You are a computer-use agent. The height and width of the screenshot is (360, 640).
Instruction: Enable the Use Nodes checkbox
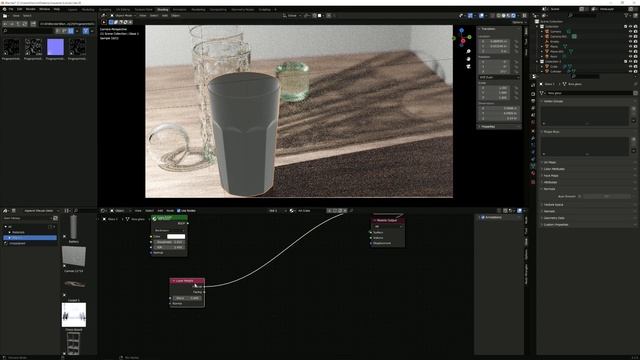pyautogui.click(x=179, y=211)
